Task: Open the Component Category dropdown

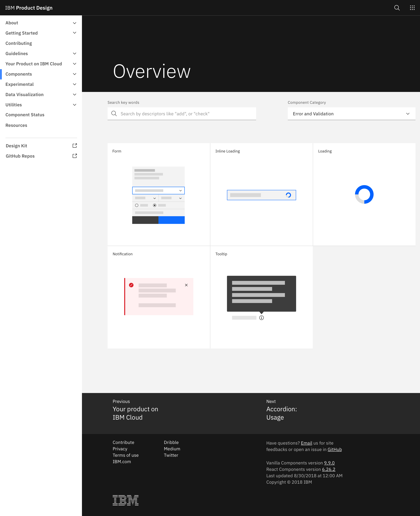Action: [x=351, y=114]
